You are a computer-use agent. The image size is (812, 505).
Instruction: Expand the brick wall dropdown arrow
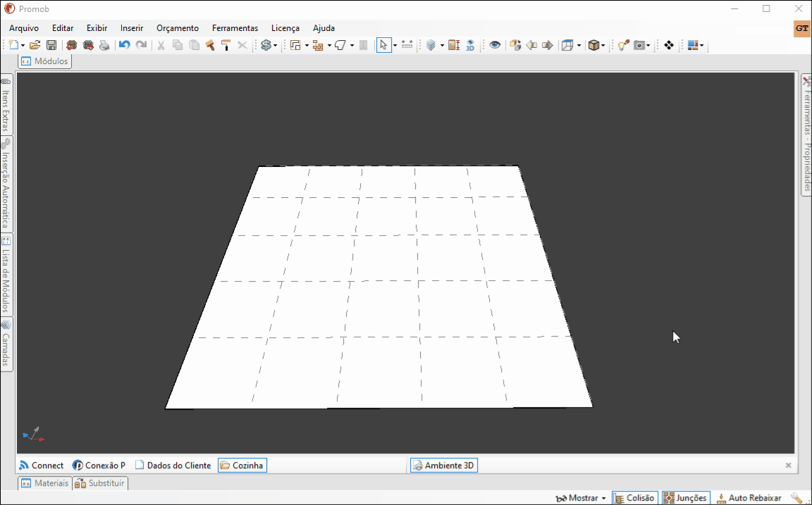[329, 46]
